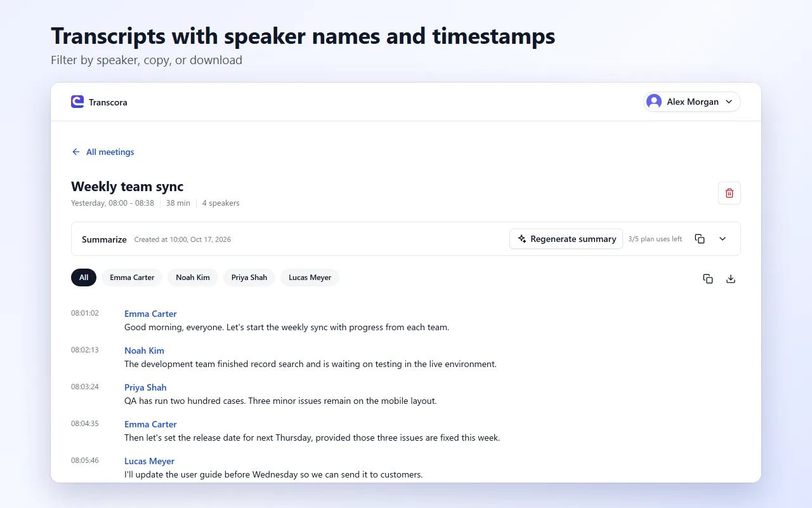Open the Alex Morgan account dropdown chevron
The height and width of the screenshot is (508, 812).
(x=729, y=102)
